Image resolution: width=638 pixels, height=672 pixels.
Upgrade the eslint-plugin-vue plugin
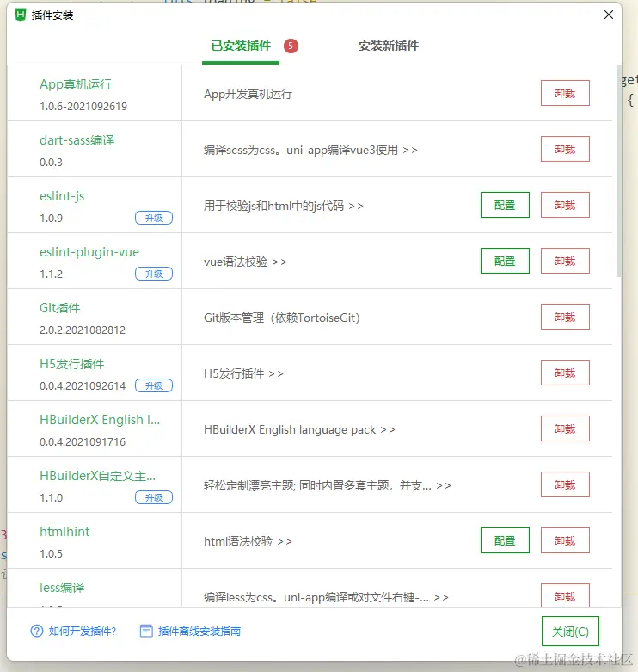[x=154, y=274]
